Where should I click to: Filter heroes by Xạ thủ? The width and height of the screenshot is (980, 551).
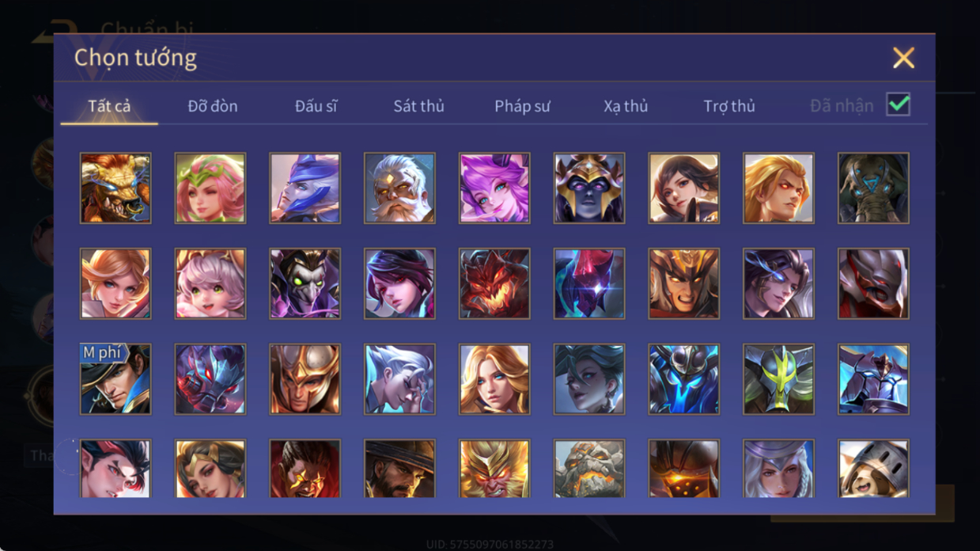pyautogui.click(x=626, y=106)
